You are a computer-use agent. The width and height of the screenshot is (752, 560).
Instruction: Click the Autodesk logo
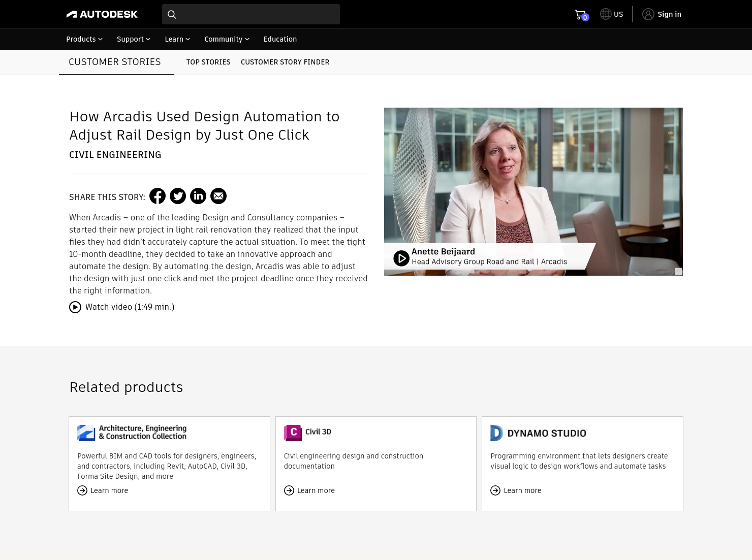point(102,14)
